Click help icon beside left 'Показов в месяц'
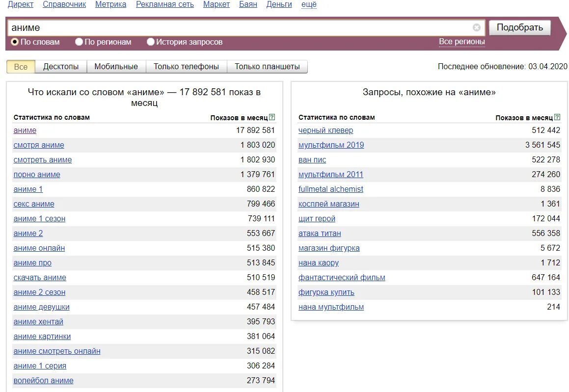569x392 pixels. [272, 117]
